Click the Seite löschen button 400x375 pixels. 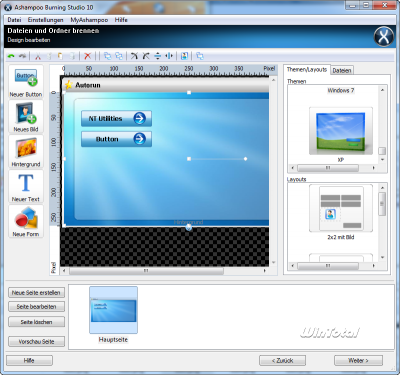point(36,322)
